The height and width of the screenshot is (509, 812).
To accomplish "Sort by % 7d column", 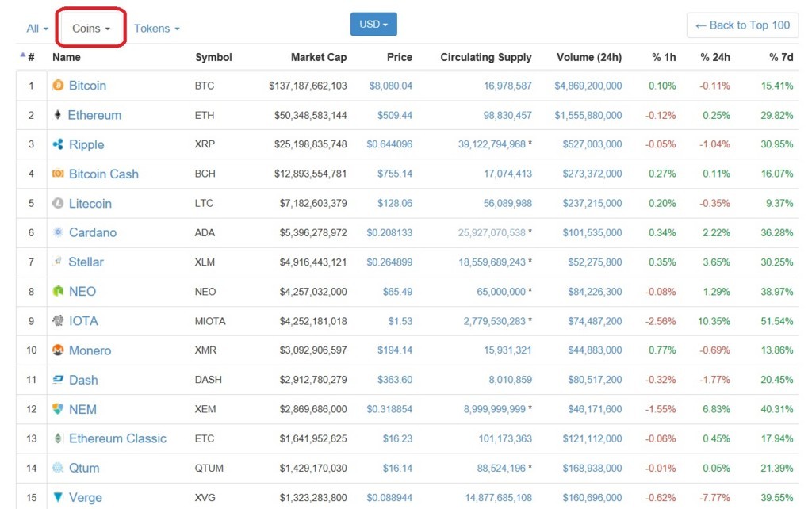I will [781, 57].
